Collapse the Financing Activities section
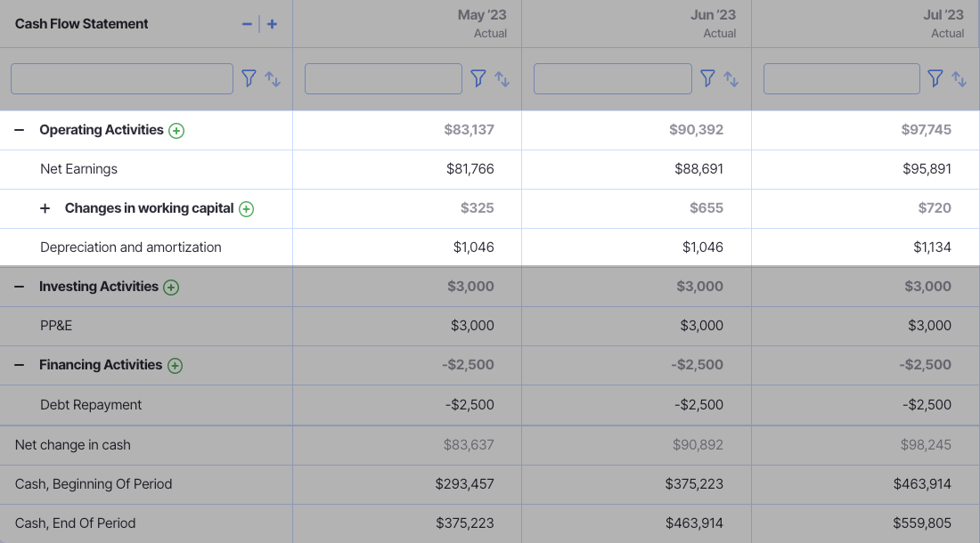Screen dimensions: 980x543 tap(18, 365)
